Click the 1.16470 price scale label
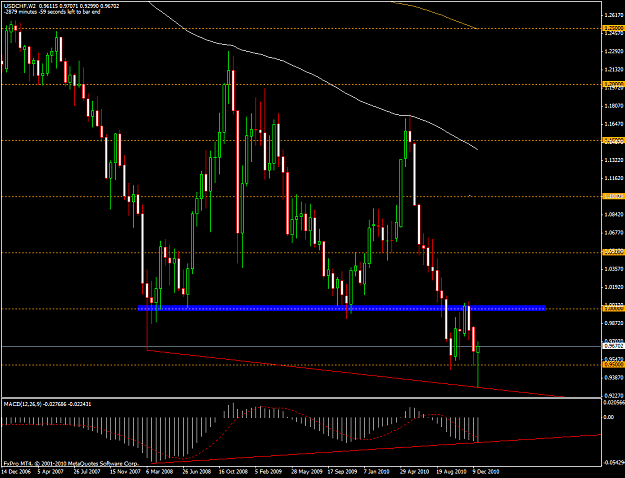This screenshot has height=478, width=625. [x=614, y=124]
